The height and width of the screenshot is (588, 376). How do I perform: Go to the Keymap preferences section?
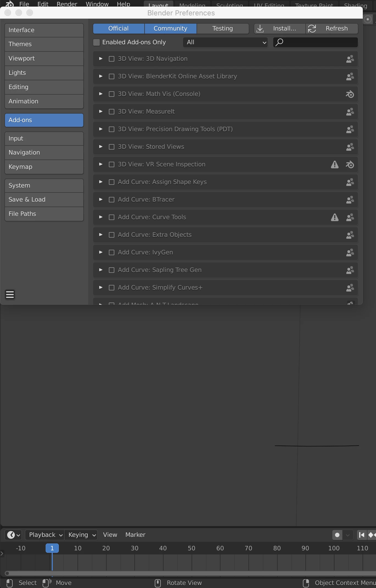(x=44, y=167)
